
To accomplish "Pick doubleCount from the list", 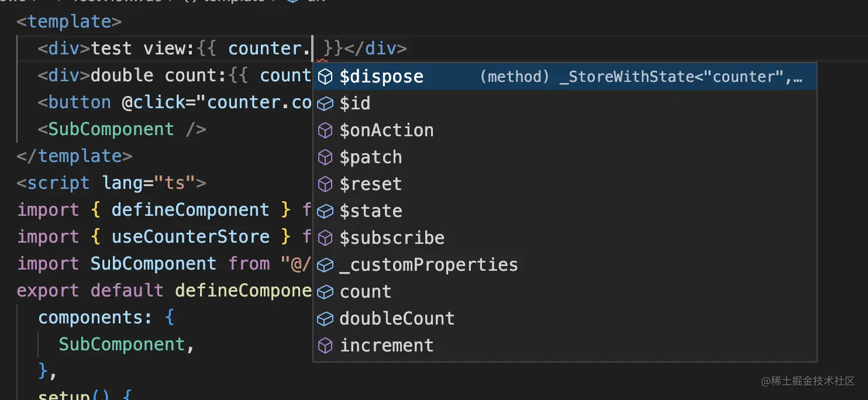I will 565,319.
